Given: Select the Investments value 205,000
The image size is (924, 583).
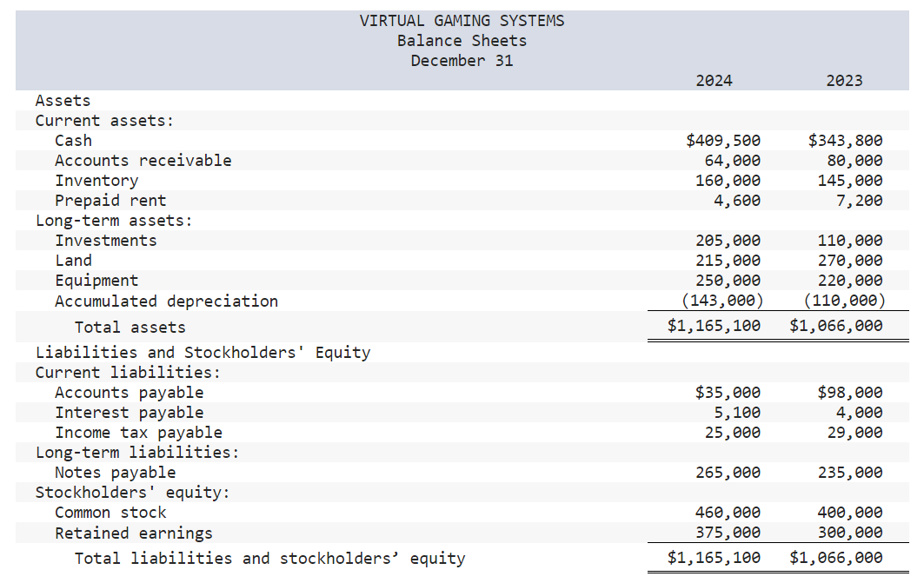Looking at the screenshot, I should [x=730, y=240].
